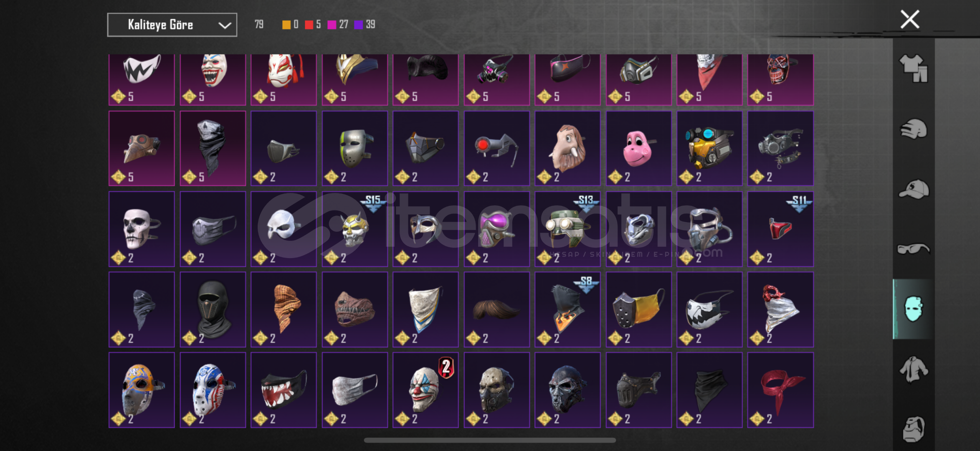
Task: Click the horizontal scrollbar at bottom
Action: 490,440
